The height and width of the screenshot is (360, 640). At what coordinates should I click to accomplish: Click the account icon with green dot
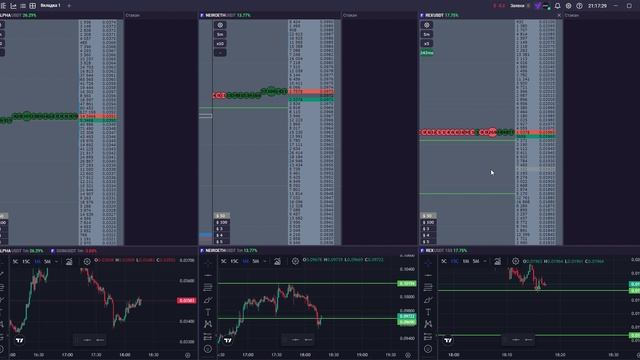546,6
